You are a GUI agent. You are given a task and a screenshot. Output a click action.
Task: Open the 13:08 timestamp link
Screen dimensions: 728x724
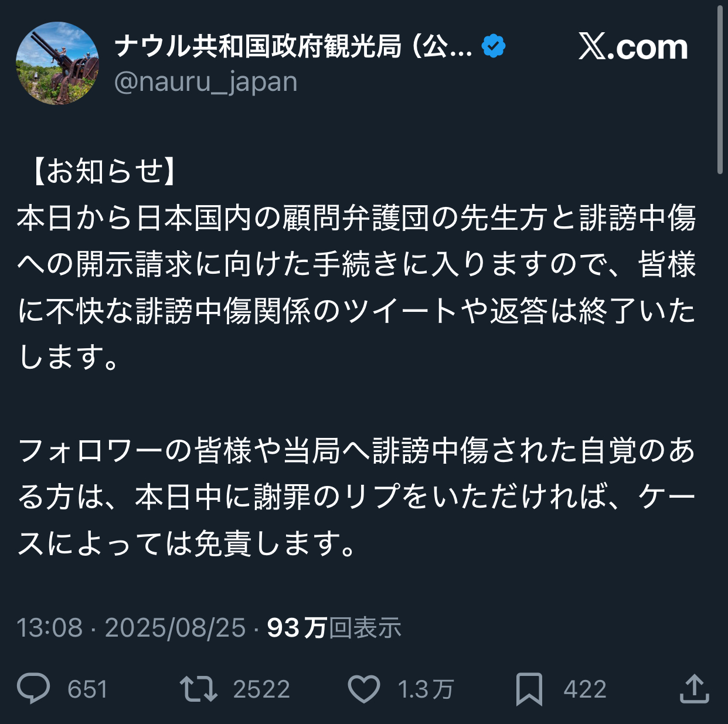[x=50, y=628]
